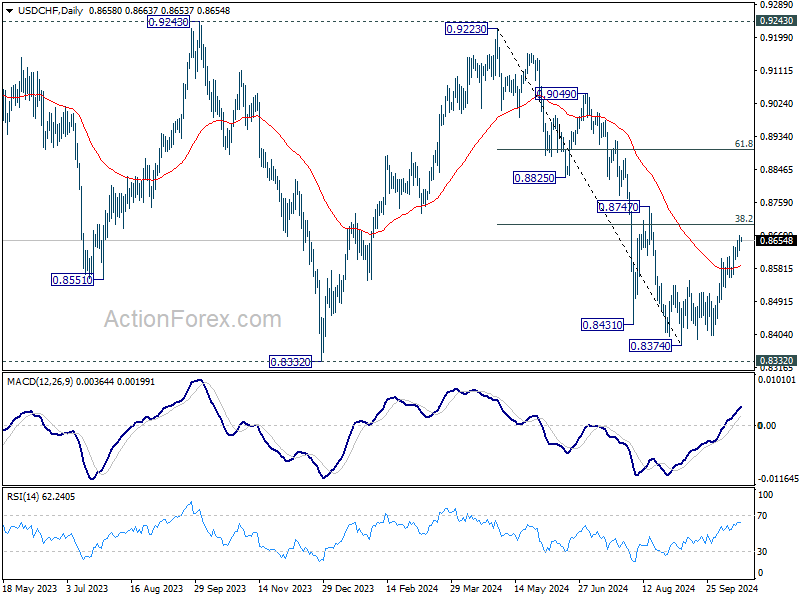Click the 0.84310 low price label
This screenshot has height=600, width=800.
[603, 324]
